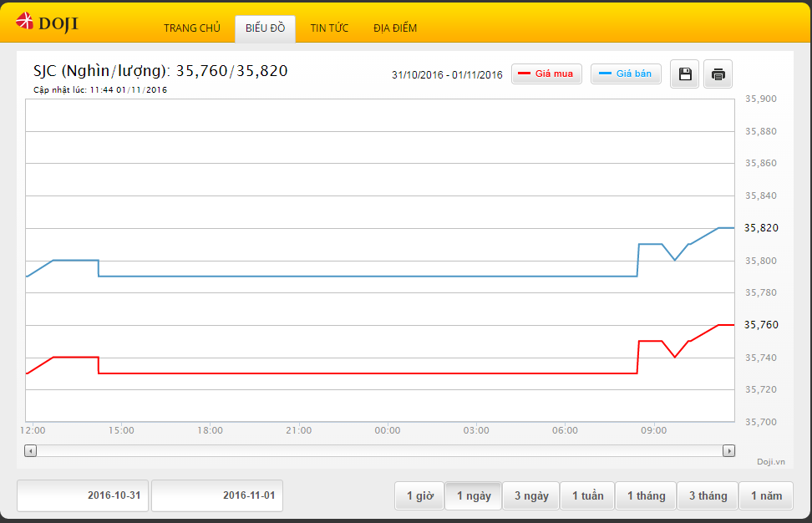Open the TRANG CHỦ tab
This screenshot has width=812, height=523.
192,28
